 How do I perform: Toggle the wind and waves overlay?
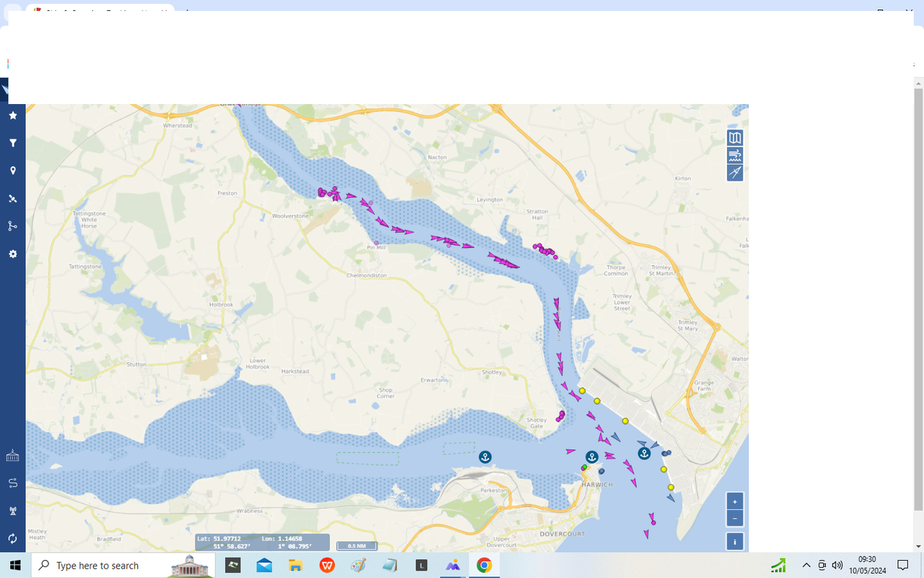pyautogui.click(x=734, y=155)
